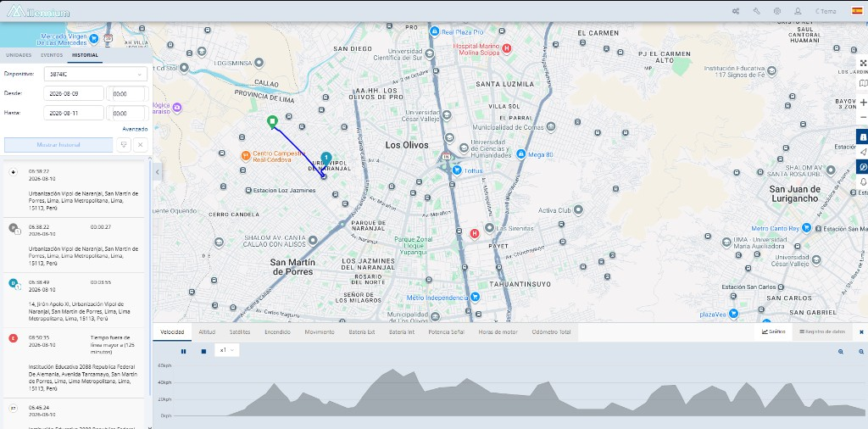868x429 pixels.
Task: Toggle the follow-unit arrow button on map
Action: (x=862, y=152)
